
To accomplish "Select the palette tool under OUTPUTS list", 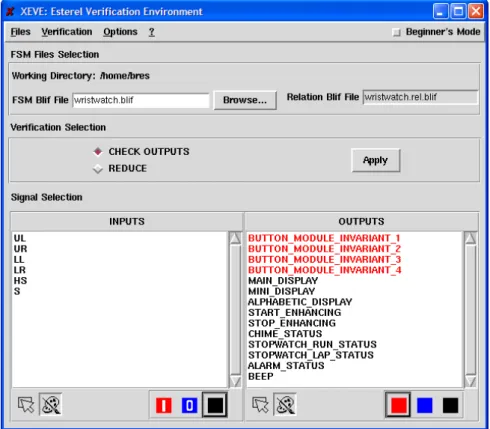I will [285, 405].
